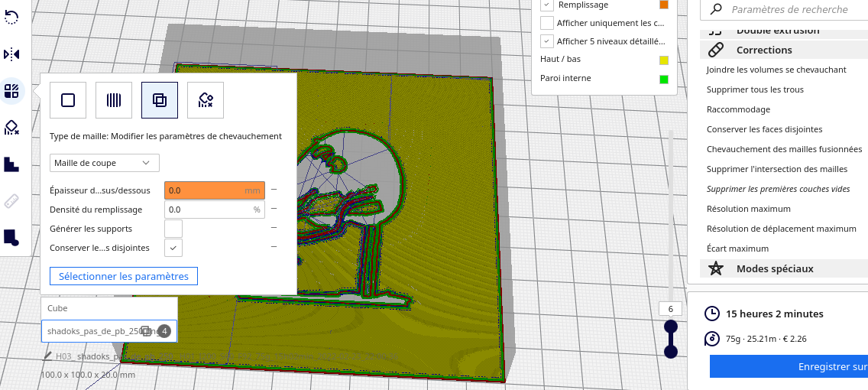Viewport: 868px width, 390px height.
Task: Click the filament spool material icon
Action: (x=712, y=339)
